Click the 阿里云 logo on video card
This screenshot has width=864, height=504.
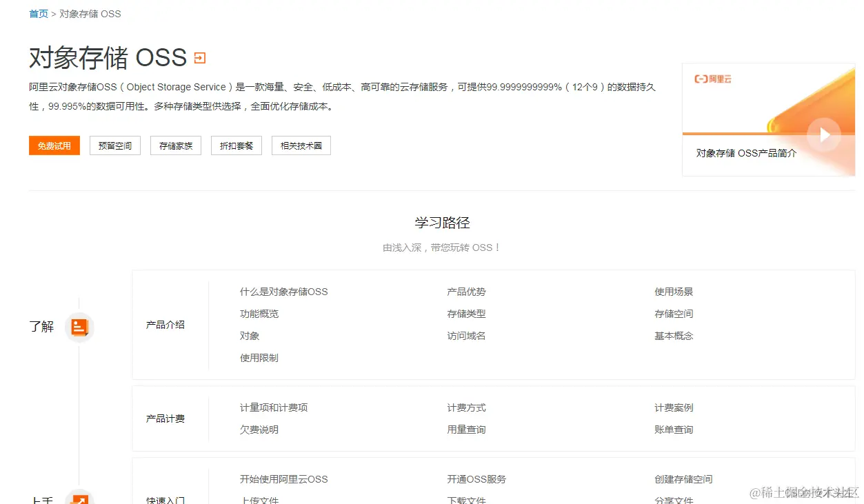pyautogui.click(x=713, y=79)
